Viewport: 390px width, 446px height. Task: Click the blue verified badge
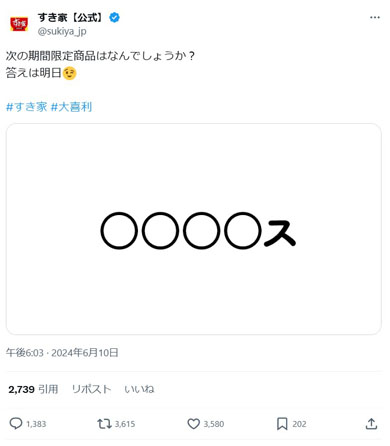[x=114, y=17]
